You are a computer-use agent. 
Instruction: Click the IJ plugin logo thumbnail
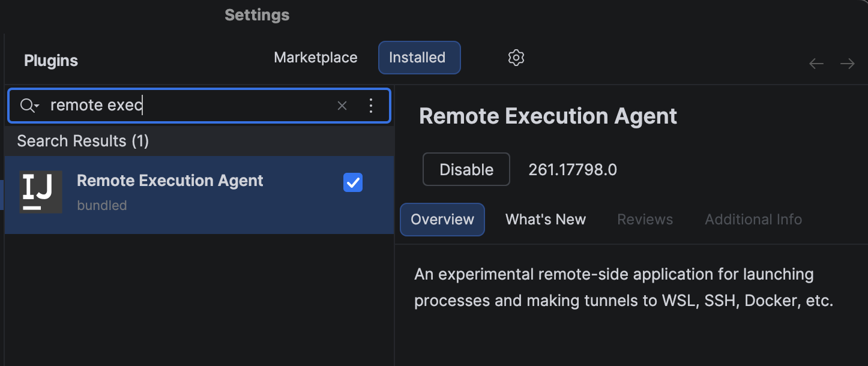point(40,191)
